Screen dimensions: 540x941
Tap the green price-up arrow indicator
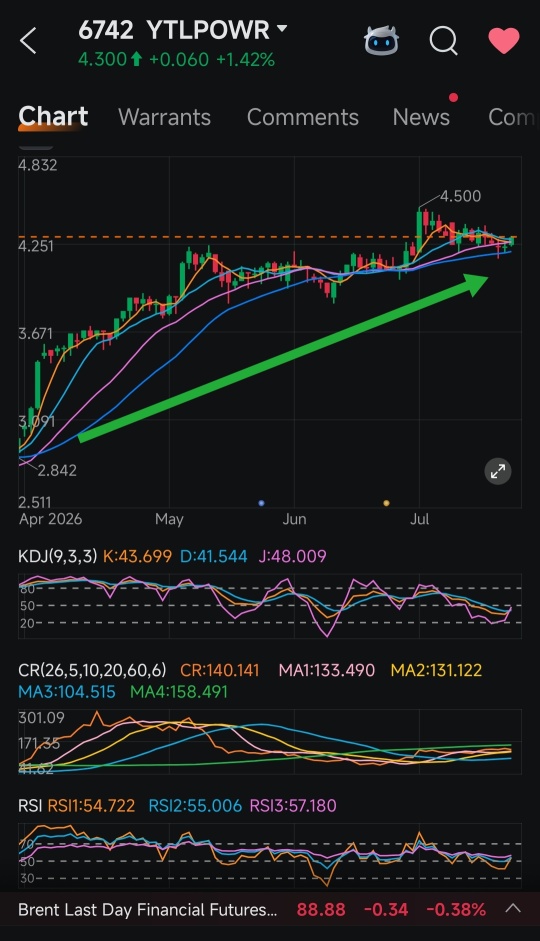click(x=136, y=59)
